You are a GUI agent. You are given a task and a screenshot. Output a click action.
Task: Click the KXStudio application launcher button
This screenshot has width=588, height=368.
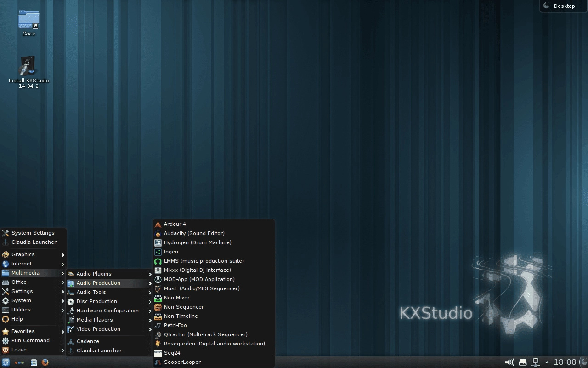click(6, 362)
